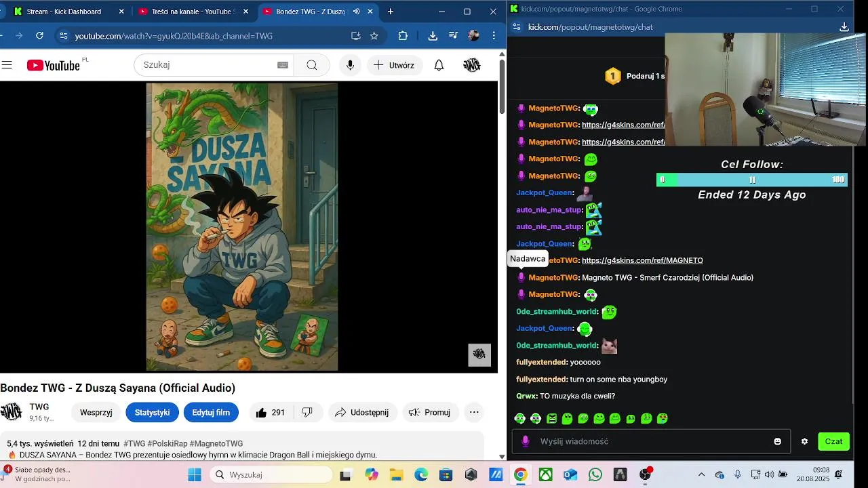Screen dimensions: 868x488
Task: Open the on-screen keyboard in YouTube search
Action: 283,65
